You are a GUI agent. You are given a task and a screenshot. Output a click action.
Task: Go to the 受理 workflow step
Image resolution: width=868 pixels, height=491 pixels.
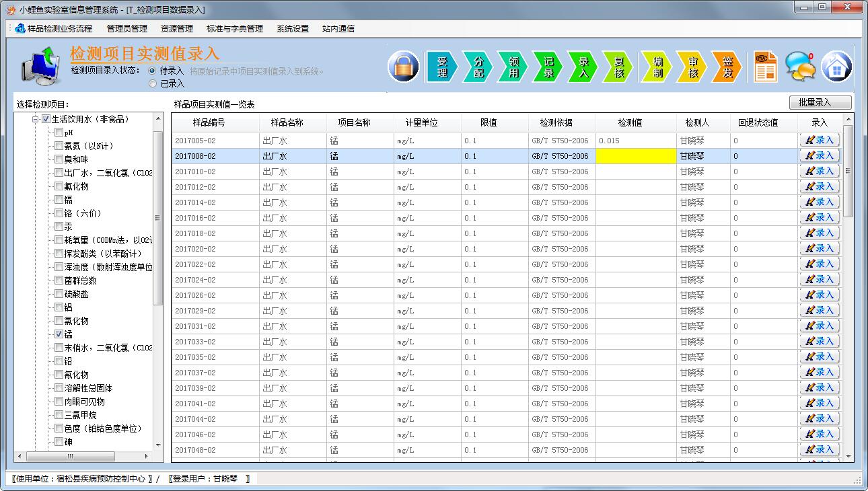point(442,67)
